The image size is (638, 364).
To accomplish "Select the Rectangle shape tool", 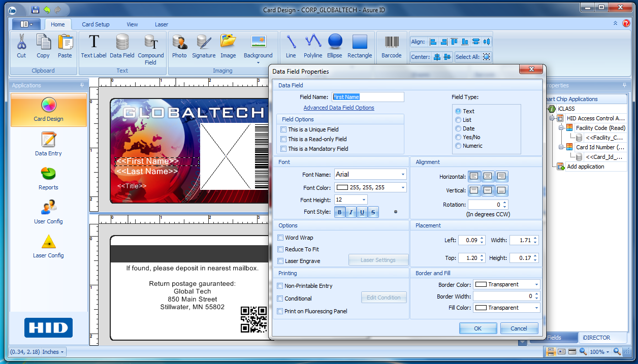I will (360, 46).
